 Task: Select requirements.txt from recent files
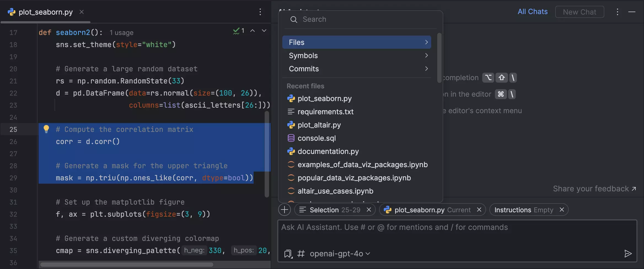coord(325,112)
